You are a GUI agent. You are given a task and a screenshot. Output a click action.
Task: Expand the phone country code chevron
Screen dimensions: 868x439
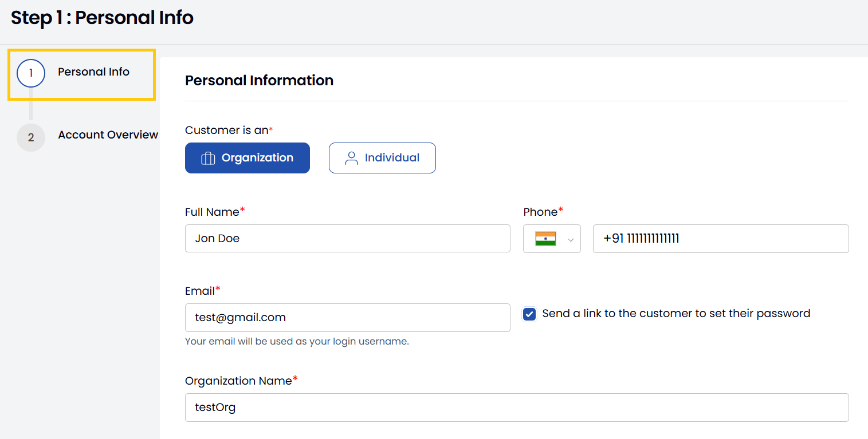[x=571, y=240]
